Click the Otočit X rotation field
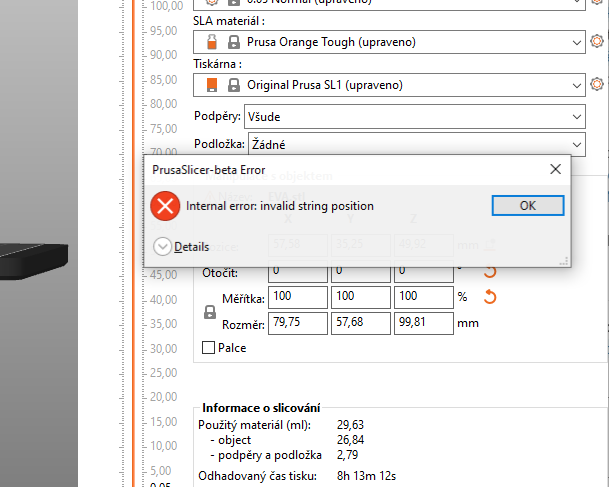 click(x=298, y=274)
